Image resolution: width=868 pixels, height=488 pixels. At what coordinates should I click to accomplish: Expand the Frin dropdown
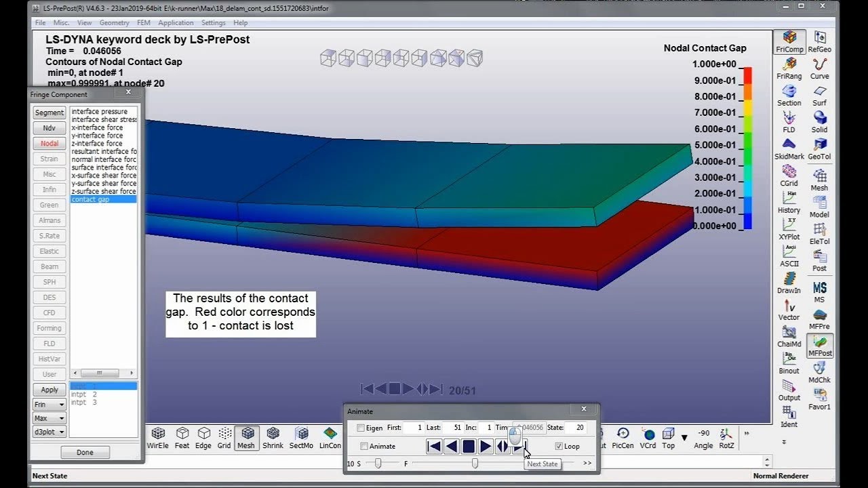click(x=50, y=405)
